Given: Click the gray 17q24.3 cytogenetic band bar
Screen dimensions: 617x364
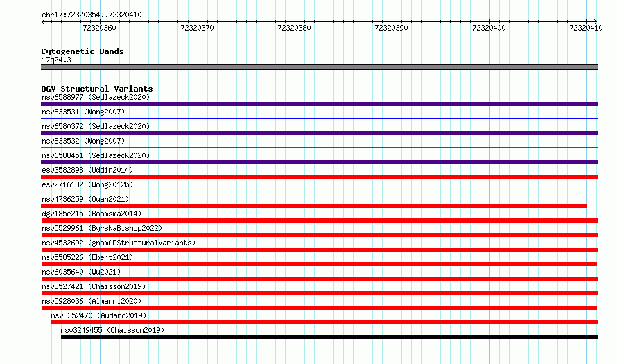Looking at the screenshot, I should click(319, 67).
